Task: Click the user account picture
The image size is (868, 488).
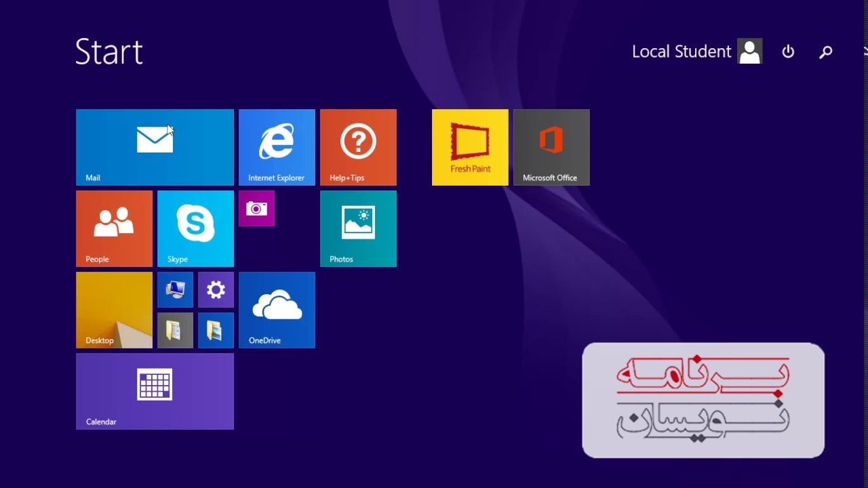Action: tap(750, 52)
